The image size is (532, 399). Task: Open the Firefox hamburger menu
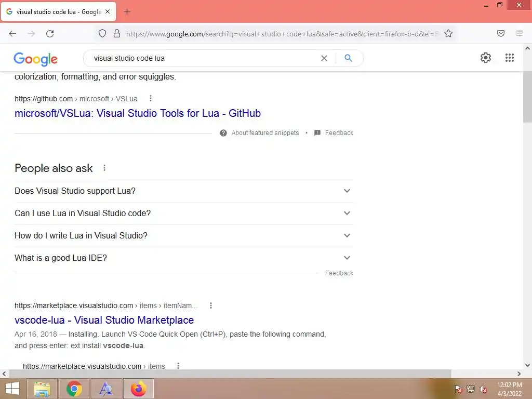click(x=519, y=33)
